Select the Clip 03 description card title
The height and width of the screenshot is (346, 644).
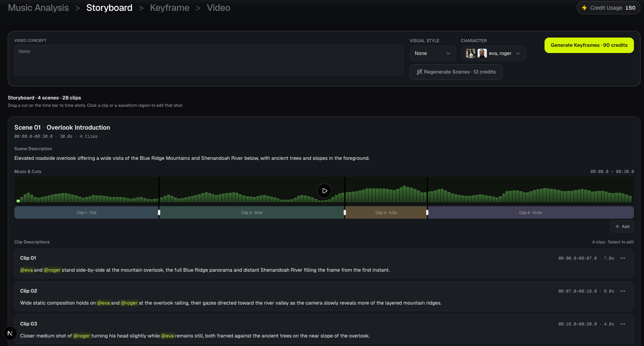click(29, 324)
